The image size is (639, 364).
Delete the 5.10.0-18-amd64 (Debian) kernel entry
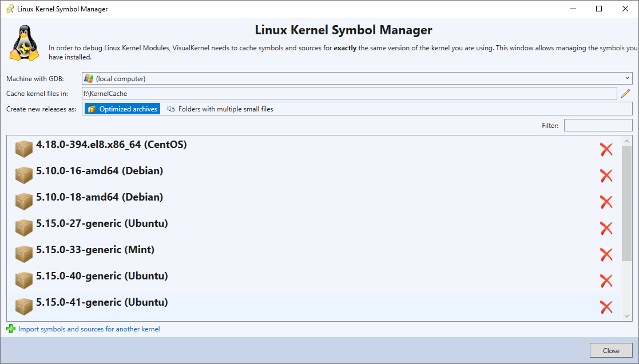(x=606, y=202)
